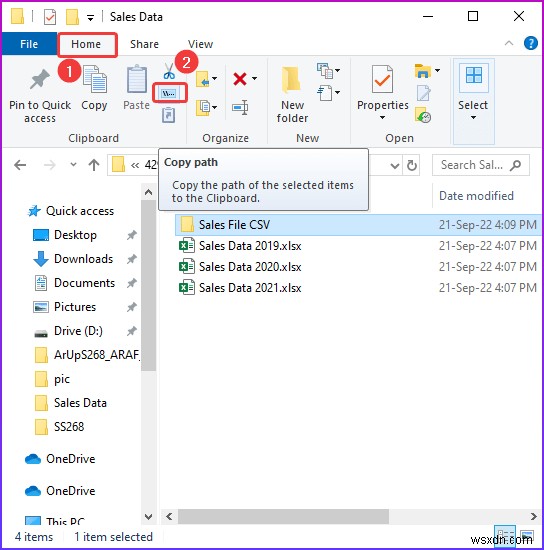Switch to the View tab
Image resolution: width=544 pixels, height=550 pixels.
click(x=200, y=44)
